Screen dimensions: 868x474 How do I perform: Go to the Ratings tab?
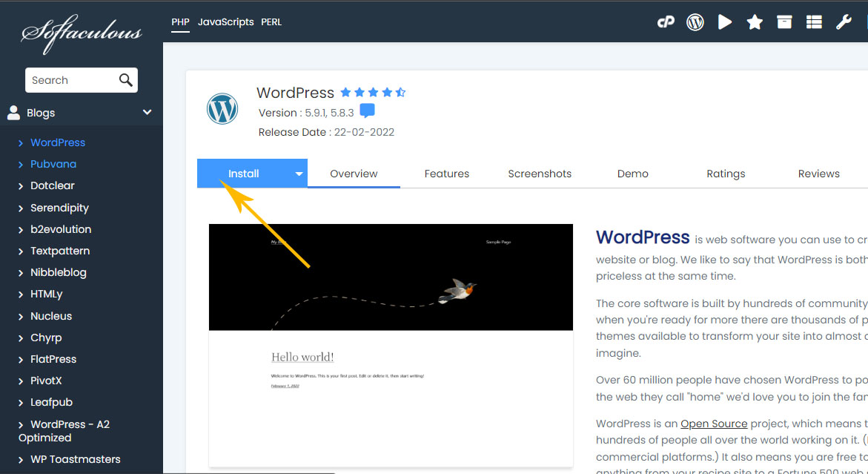pos(726,174)
